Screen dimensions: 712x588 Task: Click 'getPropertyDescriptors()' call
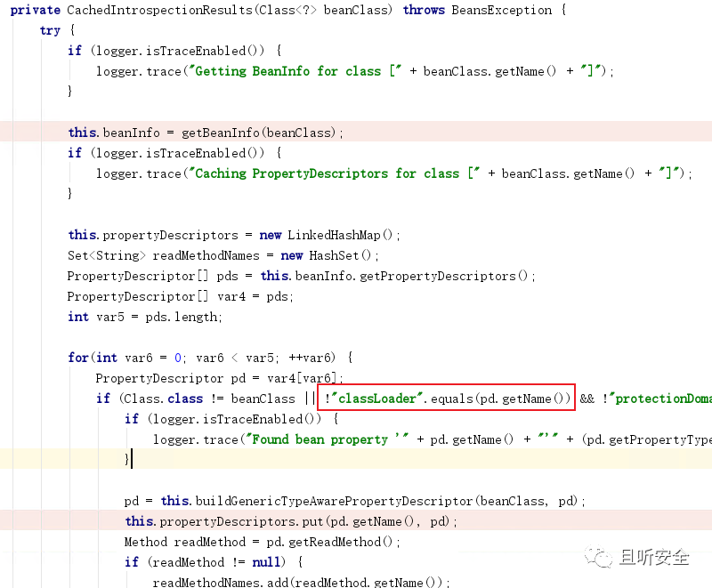[443, 276]
